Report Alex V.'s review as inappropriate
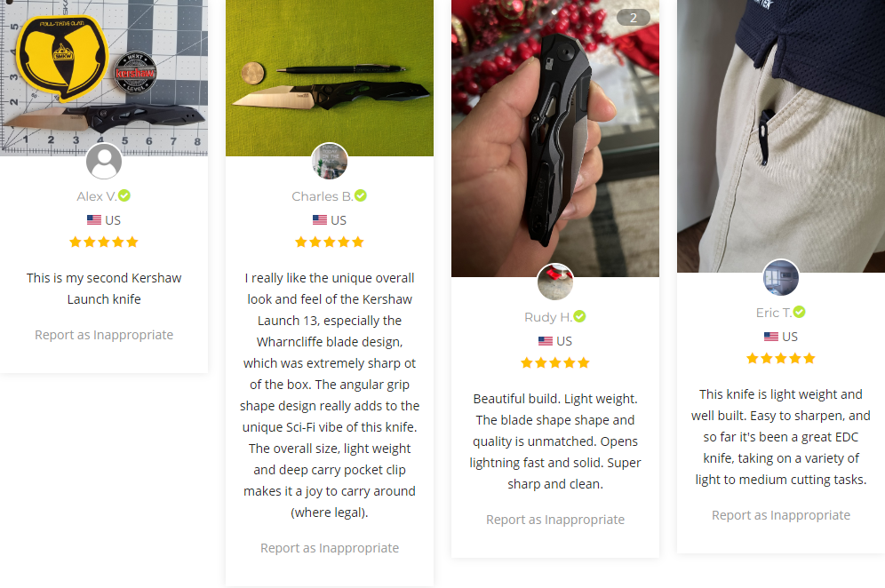Screen dimensions: 885x588 click(104, 335)
